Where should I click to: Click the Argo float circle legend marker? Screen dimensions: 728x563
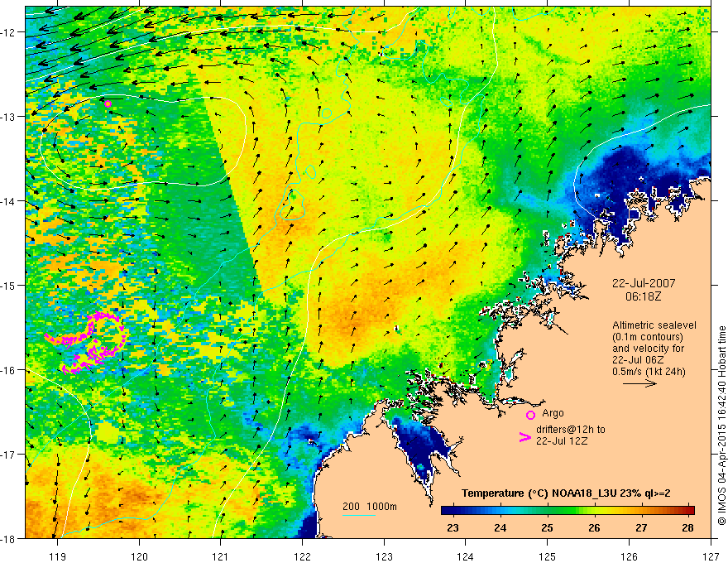530,415
